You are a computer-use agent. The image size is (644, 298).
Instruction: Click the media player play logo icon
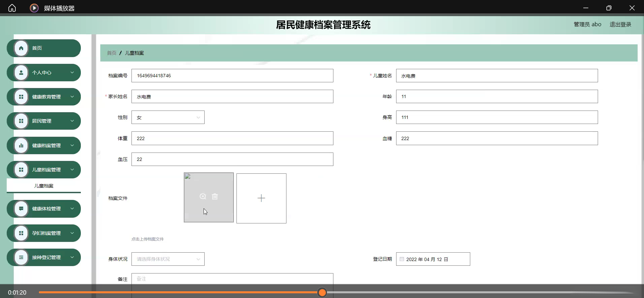tap(34, 8)
